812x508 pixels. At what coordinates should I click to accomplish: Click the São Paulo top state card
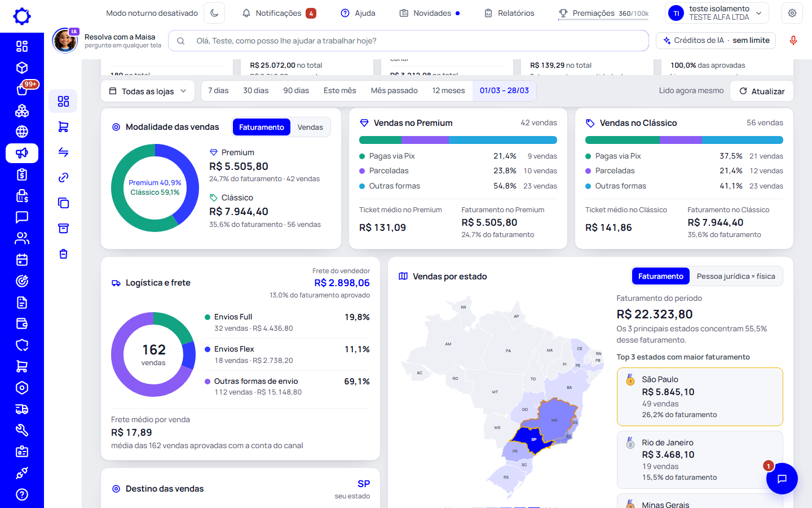(700, 397)
